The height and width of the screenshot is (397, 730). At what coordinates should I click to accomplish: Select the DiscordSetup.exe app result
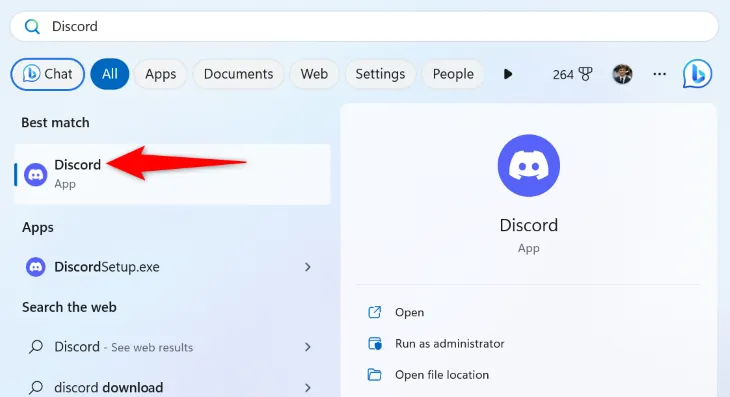click(x=172, y=267)
